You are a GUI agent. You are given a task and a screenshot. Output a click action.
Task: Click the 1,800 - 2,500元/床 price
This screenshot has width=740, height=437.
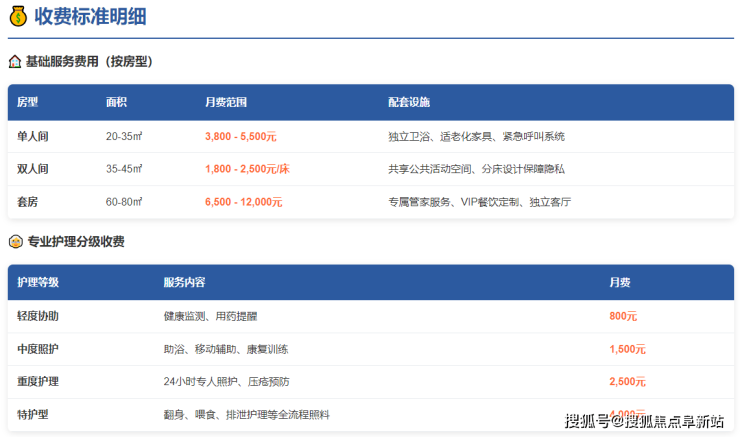[x=247, y=169]
